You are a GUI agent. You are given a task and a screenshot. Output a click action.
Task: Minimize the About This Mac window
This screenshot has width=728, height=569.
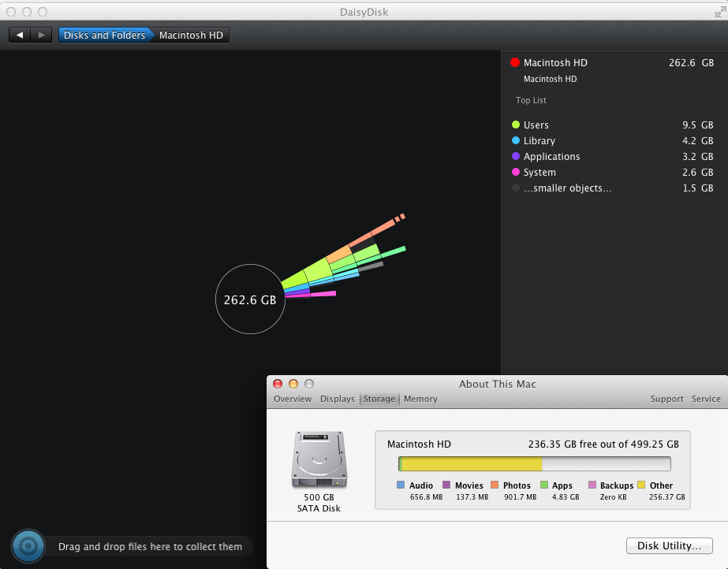click(293, 384)
